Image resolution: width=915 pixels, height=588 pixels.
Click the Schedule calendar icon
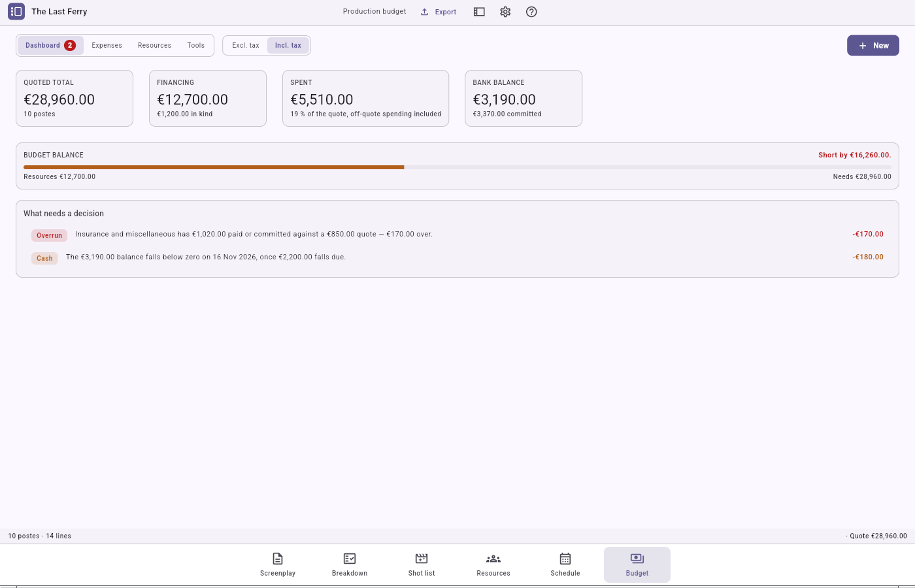click(x=565, y=559)
